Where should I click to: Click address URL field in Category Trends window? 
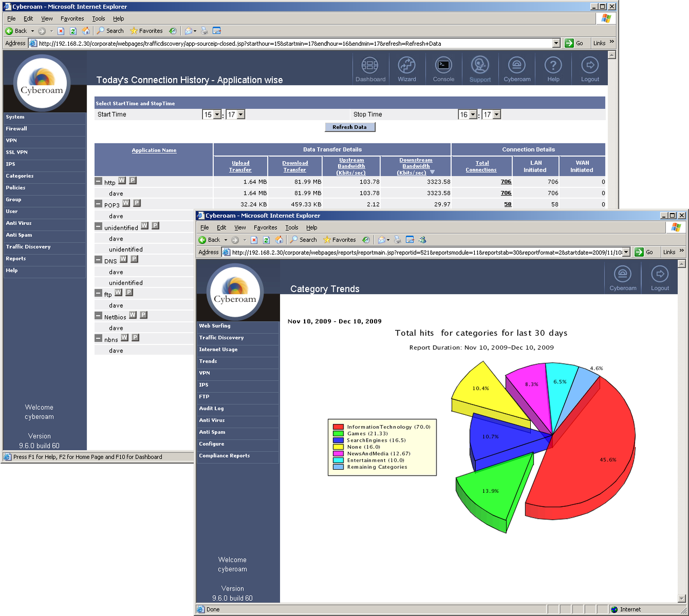(426, 252)
